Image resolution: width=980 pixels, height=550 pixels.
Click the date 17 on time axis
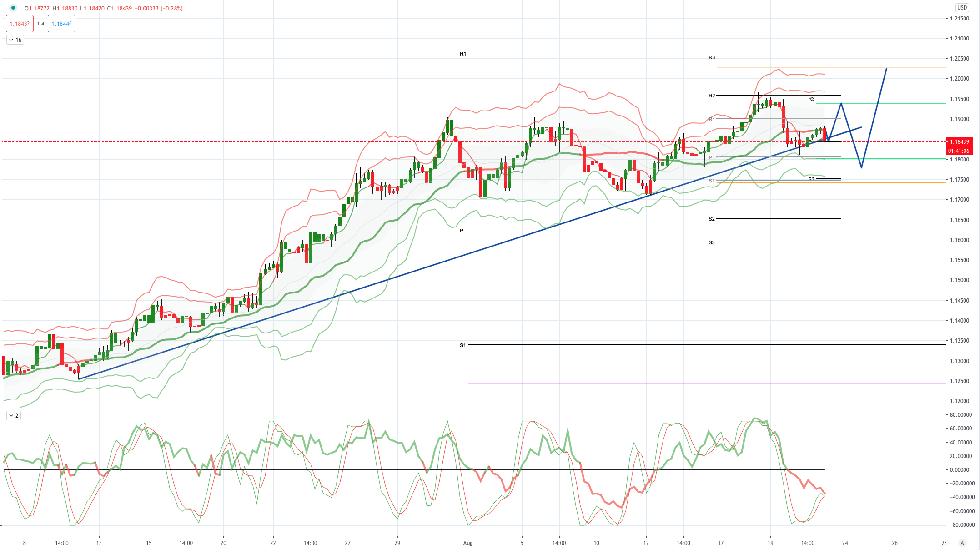click(721, 543)
